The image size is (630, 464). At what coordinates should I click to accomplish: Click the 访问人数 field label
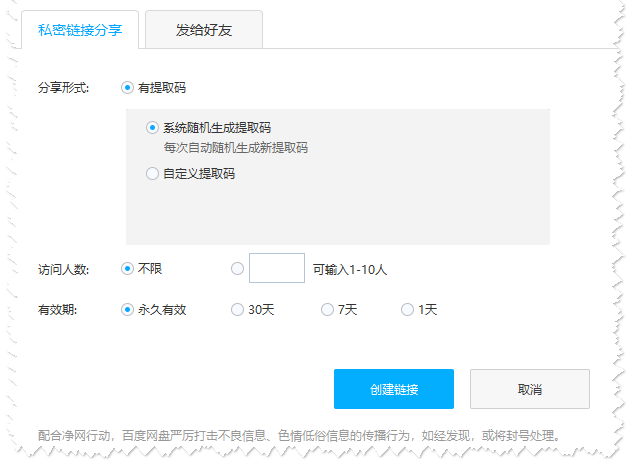coord(63,269)
